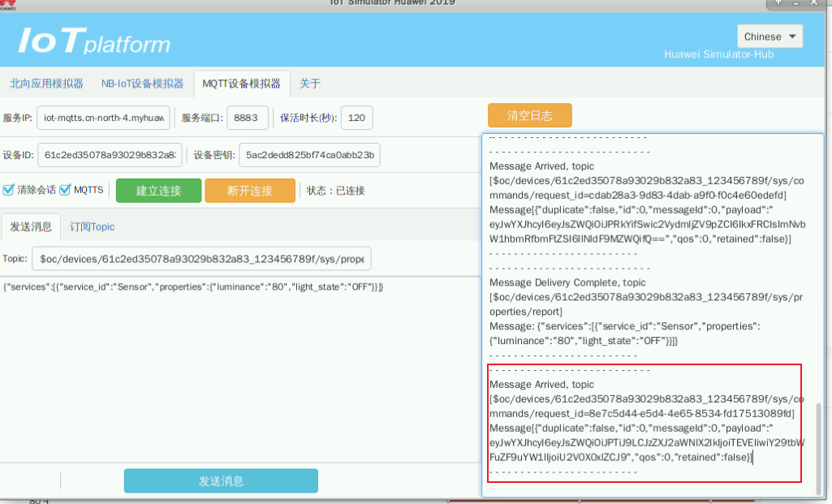832x504 pixels.
Task: Click the 设备ID input field
Action: [x=110, y=155]
